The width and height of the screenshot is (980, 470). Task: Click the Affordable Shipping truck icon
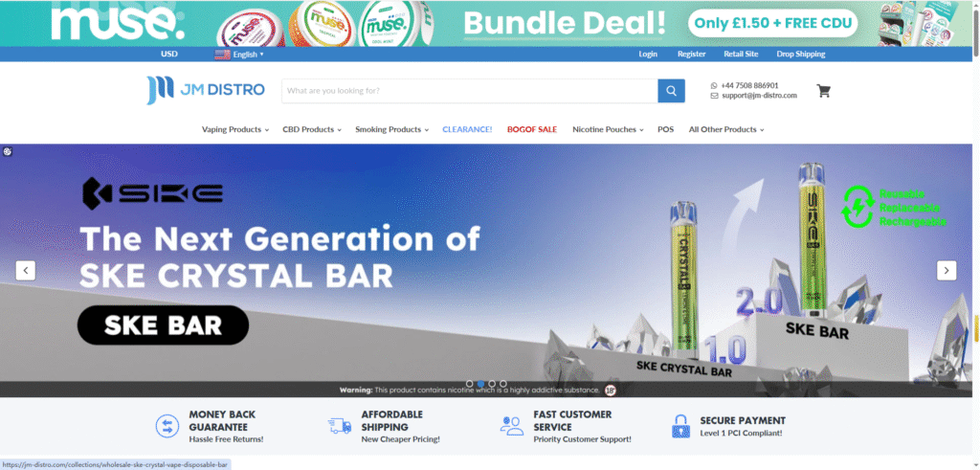[340, 426]
